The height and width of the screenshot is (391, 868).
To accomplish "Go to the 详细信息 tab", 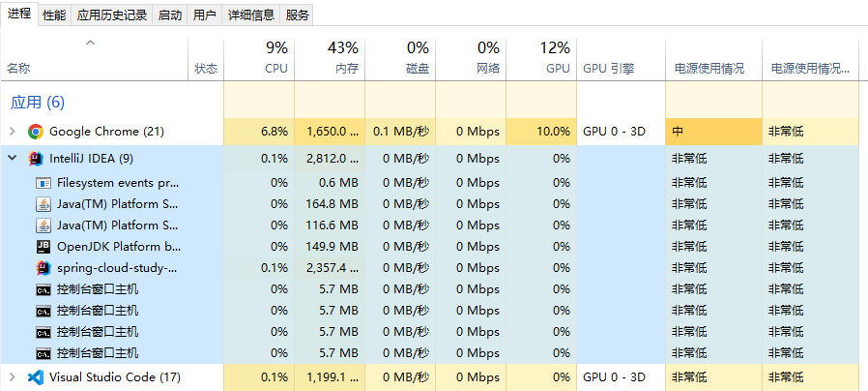I will (x=250, y=15).
